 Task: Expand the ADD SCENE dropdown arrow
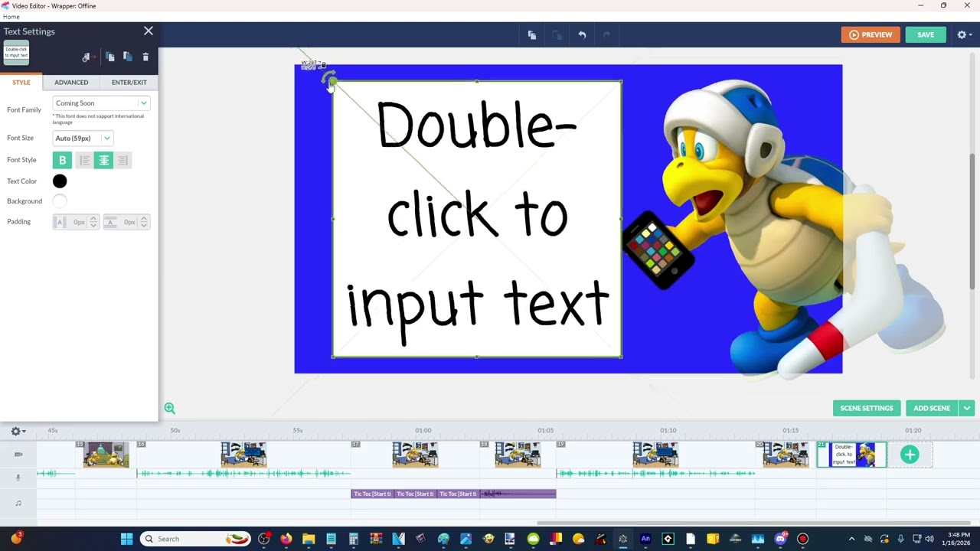point(967,408)
